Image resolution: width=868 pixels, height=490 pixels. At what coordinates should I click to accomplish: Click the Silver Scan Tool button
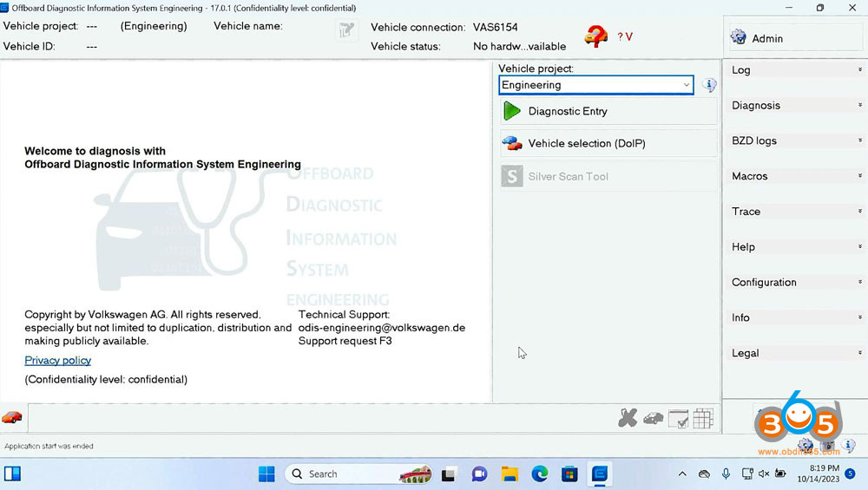[608, 176]
